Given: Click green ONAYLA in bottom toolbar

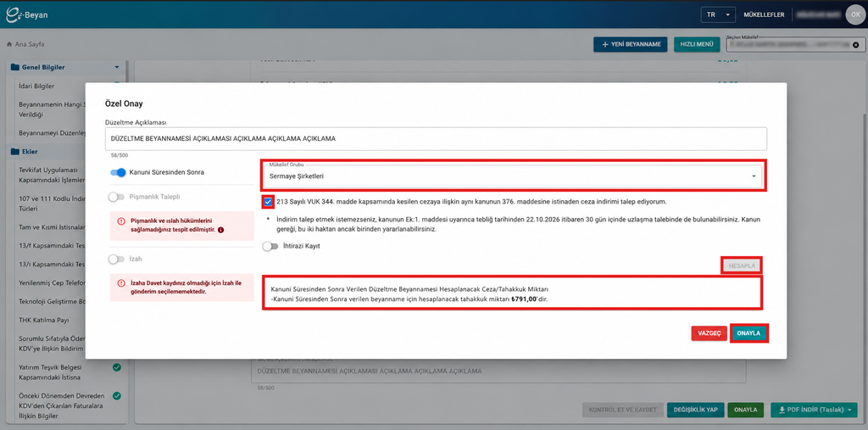Looking at the screenshot, I should 745,410.
